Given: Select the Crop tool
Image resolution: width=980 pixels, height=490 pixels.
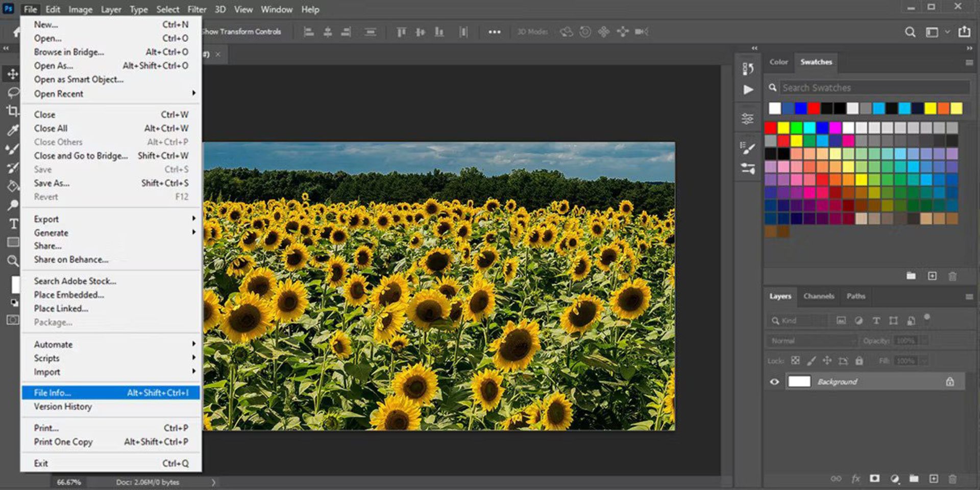Looking at the screenshot, I should 12,111.
